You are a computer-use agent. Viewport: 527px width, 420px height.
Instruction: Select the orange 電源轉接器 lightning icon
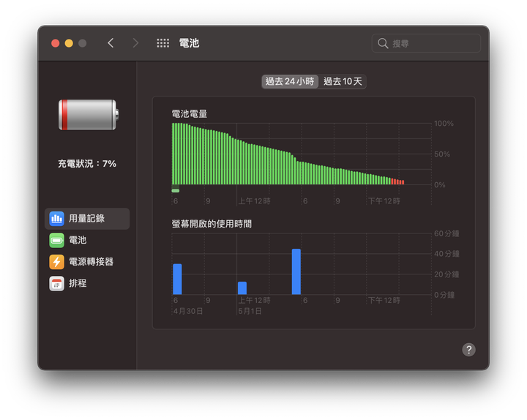coord(56,262)
